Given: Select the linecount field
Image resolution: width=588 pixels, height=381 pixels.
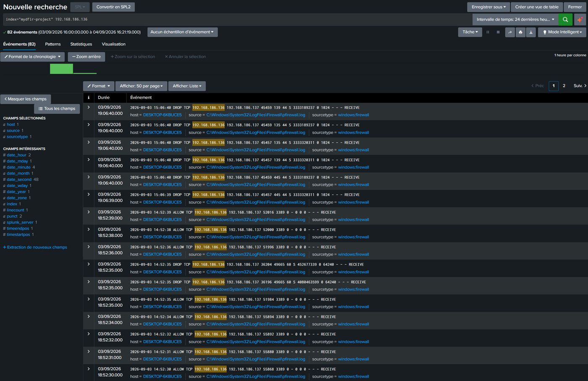Looking at the screenshot, I should point(16,210).
